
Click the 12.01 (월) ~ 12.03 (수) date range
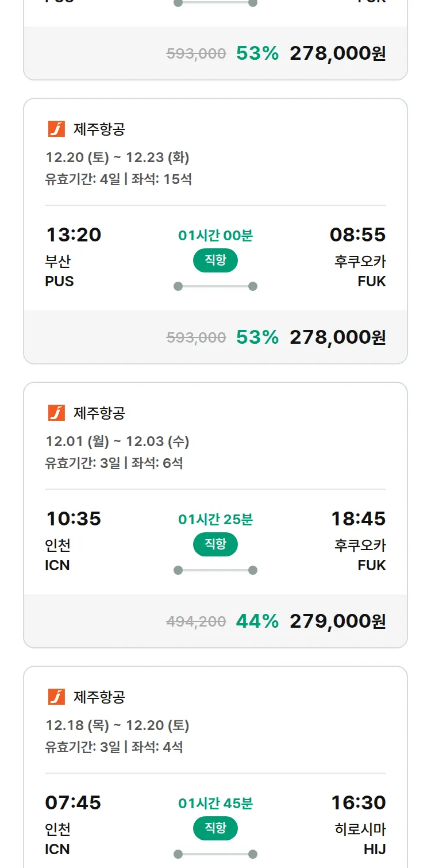(117, 441)
